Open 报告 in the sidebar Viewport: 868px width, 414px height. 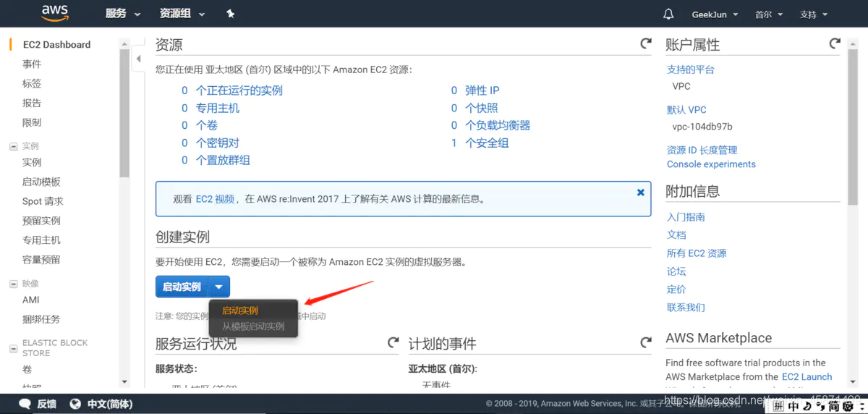point(32,103)
